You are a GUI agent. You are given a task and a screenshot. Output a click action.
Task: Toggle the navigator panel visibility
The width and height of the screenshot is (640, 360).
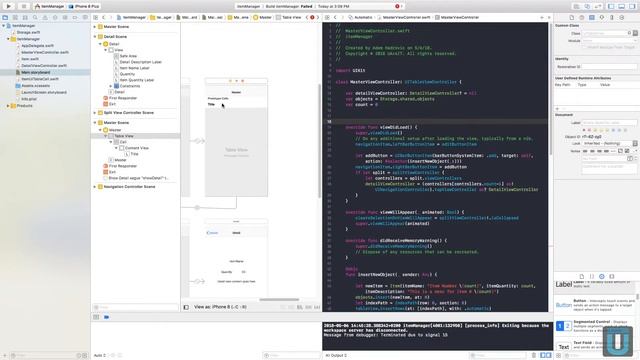[611, 6]
